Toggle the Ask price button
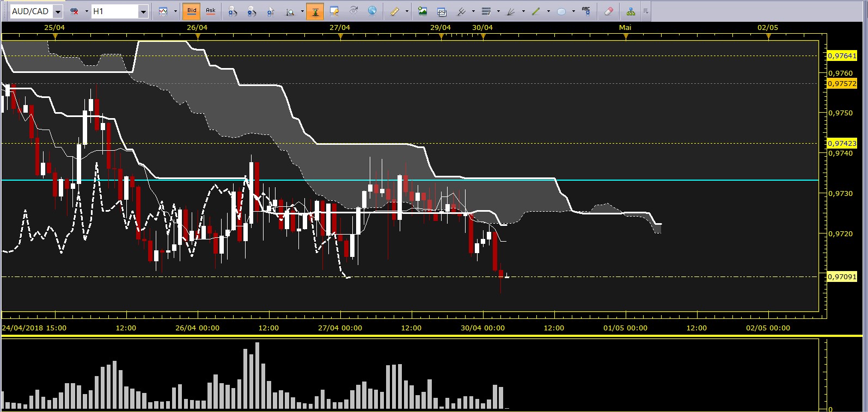The height and width of the screenshot is (412, 868). (211, 11)
